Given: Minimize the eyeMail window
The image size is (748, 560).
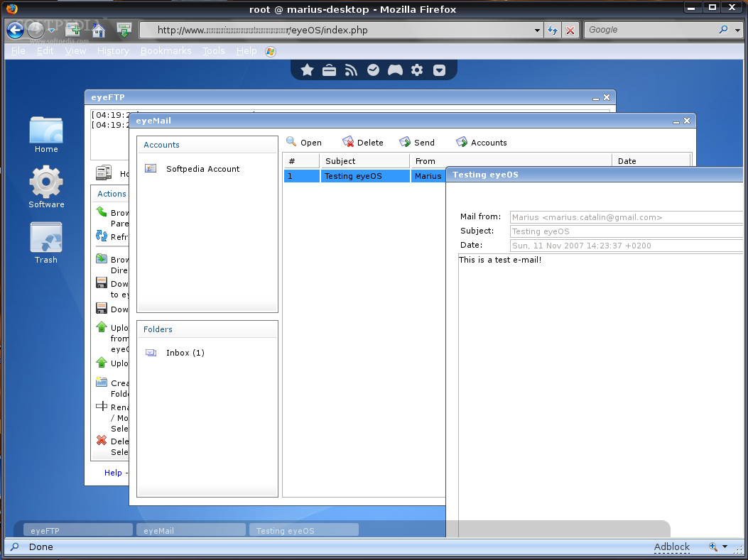Looking at the screenshot, I should pos(676,121).
